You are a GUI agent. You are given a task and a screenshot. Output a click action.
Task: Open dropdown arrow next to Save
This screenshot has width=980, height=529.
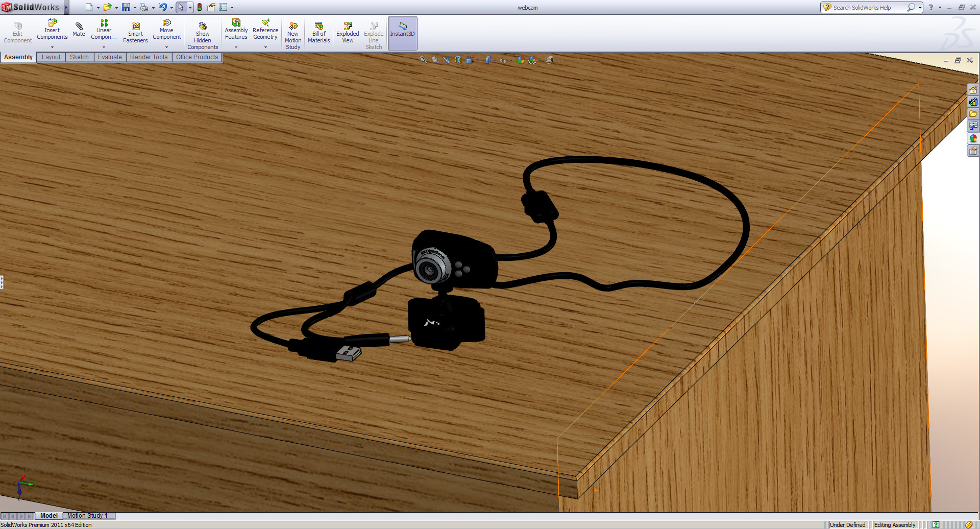(x=135, y=8)
